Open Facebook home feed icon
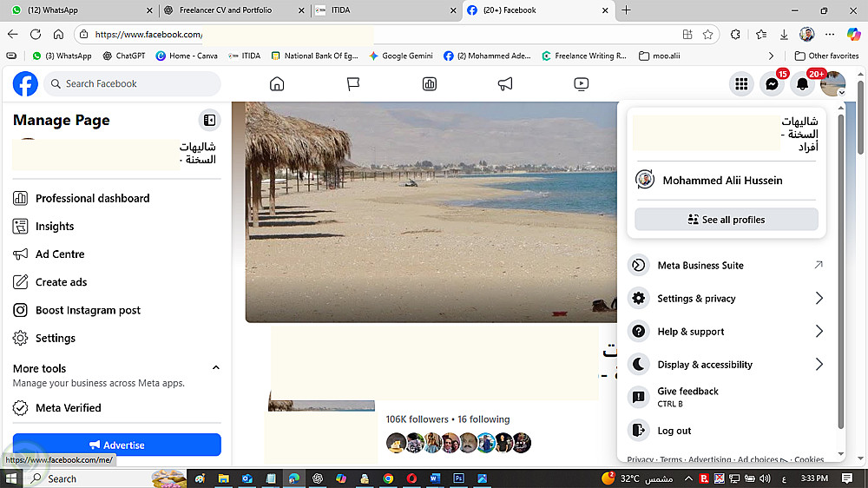Screen dimensions: 868x488 277,83
